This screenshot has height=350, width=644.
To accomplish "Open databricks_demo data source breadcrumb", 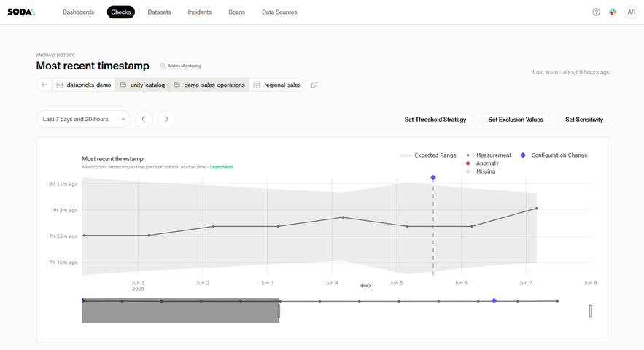I will click(x=84, y=85).
